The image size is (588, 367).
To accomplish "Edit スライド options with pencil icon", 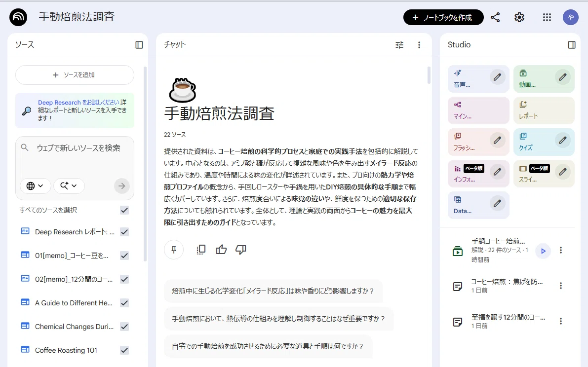I will 562,172.
